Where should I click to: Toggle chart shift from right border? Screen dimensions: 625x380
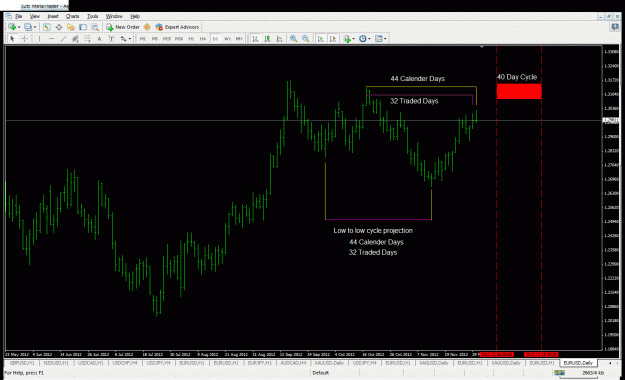pos(333,39)
